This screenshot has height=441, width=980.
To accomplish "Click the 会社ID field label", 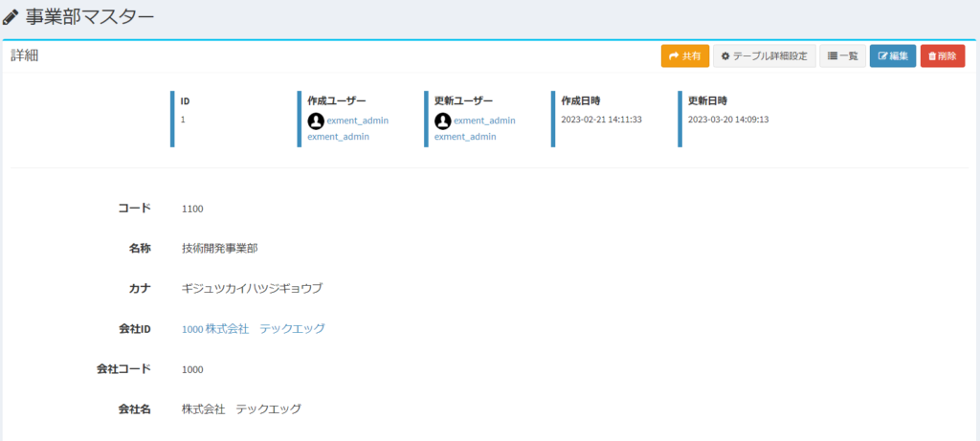I will [x=134, y=328].
